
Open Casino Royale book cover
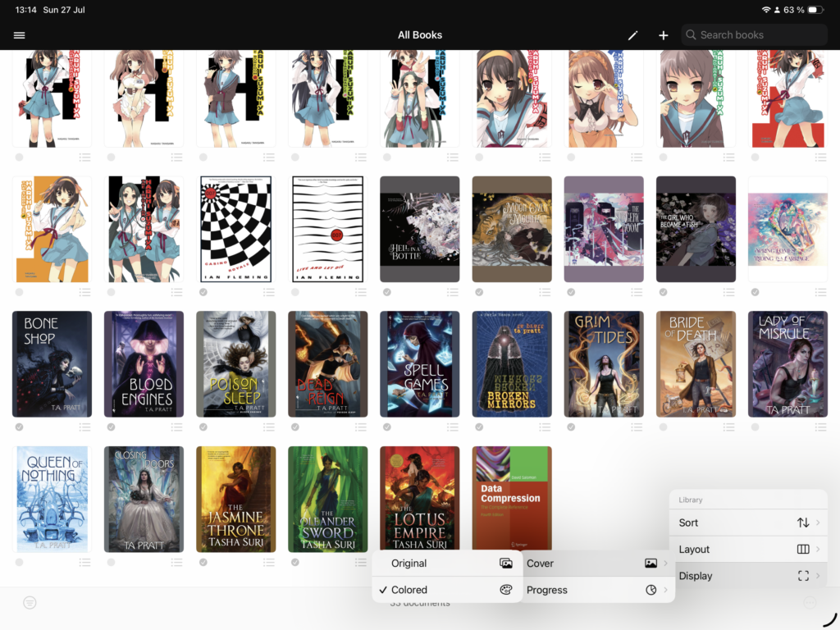(235, 229)
